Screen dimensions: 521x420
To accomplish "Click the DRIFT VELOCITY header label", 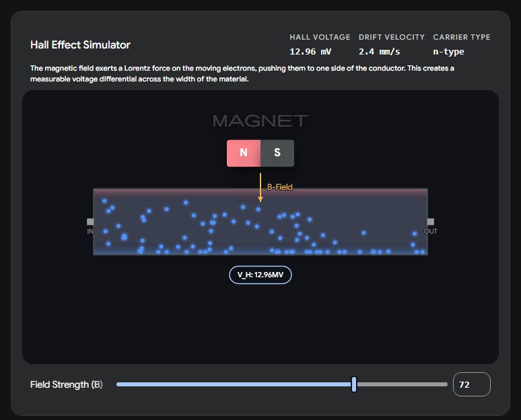I will 392,37.
